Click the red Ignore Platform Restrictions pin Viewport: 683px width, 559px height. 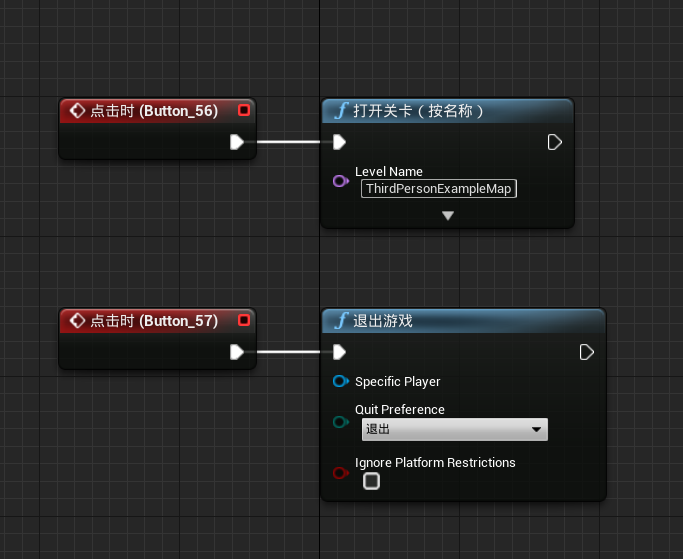click(x=341, y=473)
